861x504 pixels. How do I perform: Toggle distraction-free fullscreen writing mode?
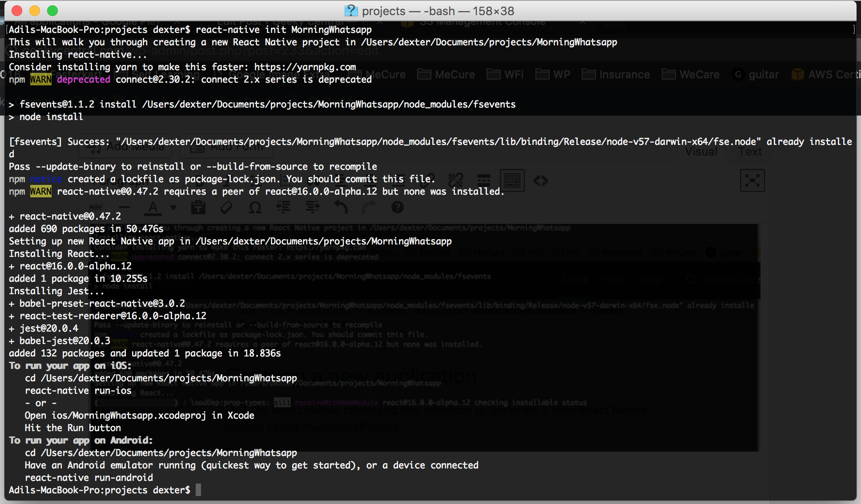752,180
